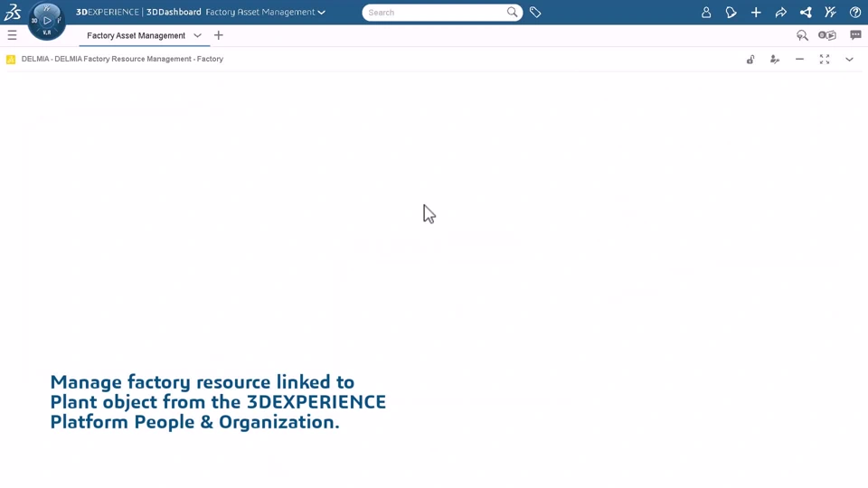
Task: Click the yellow DELMIA widget icon
Action: 11,60
